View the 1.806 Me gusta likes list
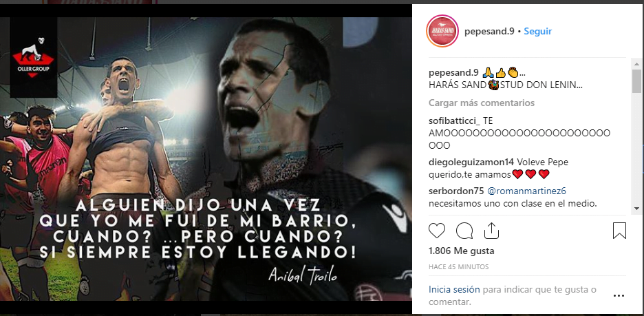 [461, 251]
